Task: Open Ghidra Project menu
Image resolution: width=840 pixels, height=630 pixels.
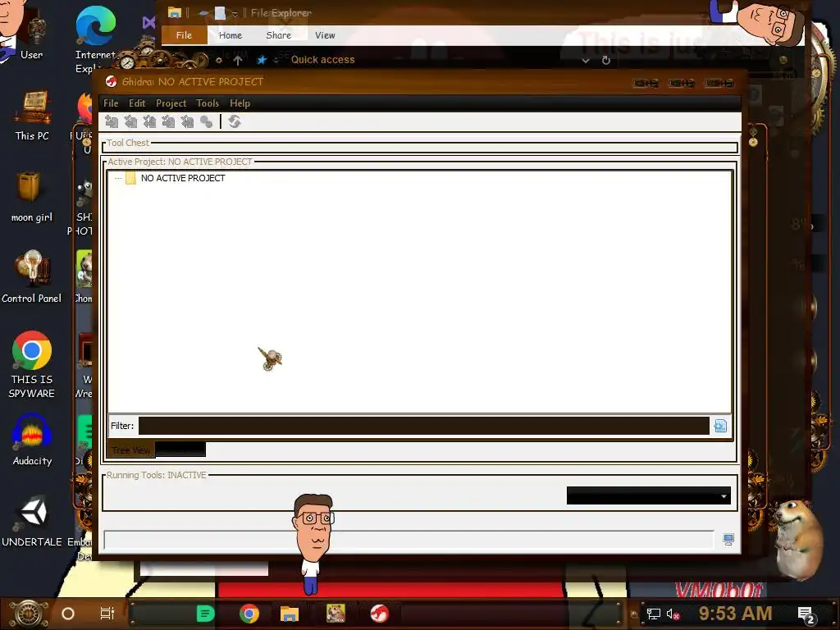Action: point(171,103)
